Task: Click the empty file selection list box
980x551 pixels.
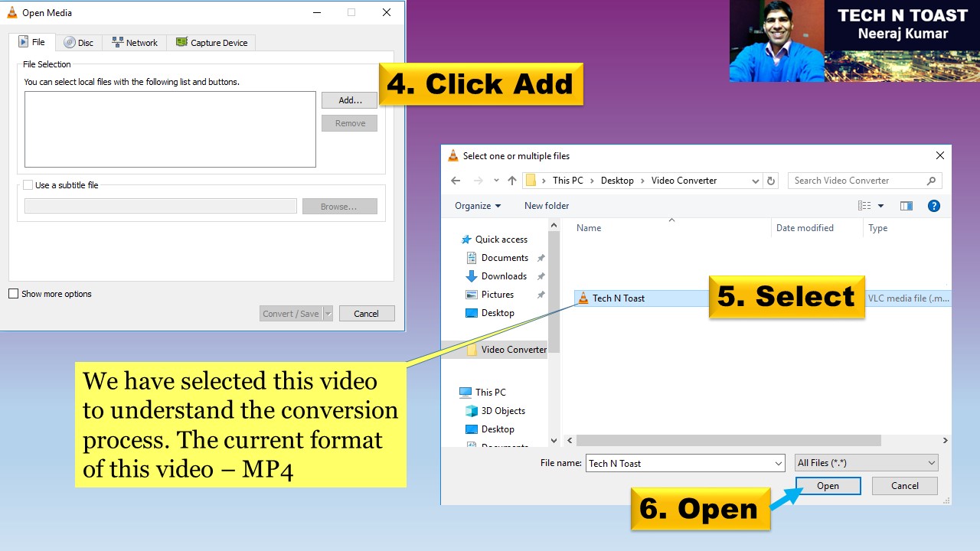Action: click(x=170, y=129)
